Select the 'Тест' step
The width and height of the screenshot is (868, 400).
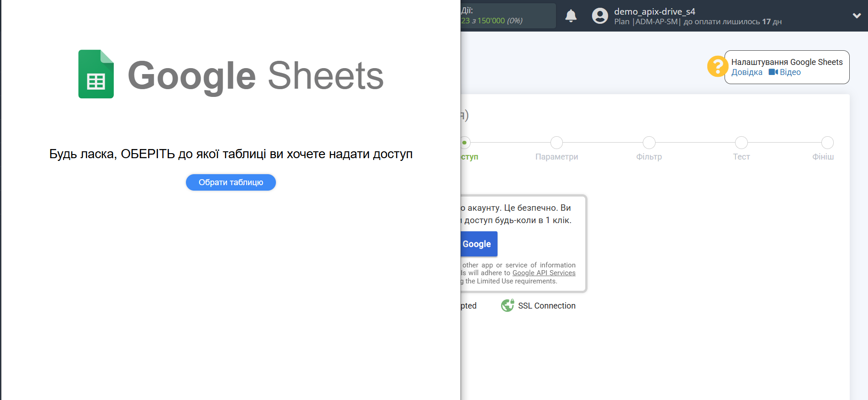741,157
